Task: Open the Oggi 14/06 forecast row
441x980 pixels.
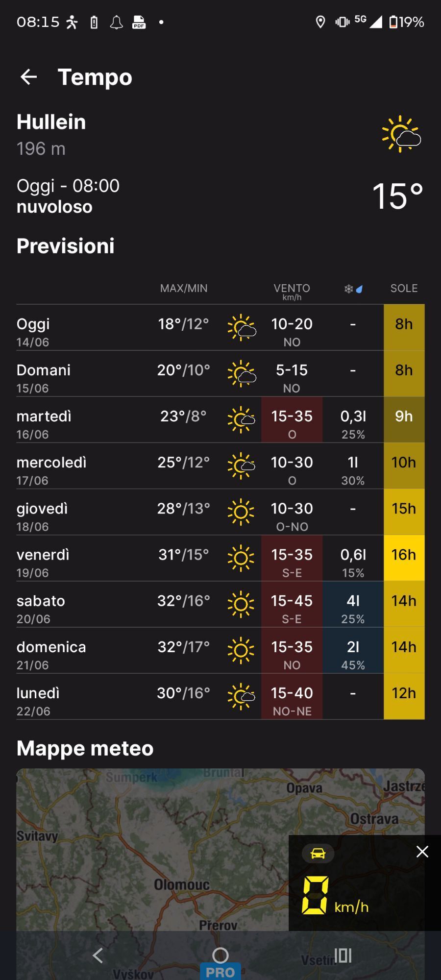Action: (x=220, y=327)
